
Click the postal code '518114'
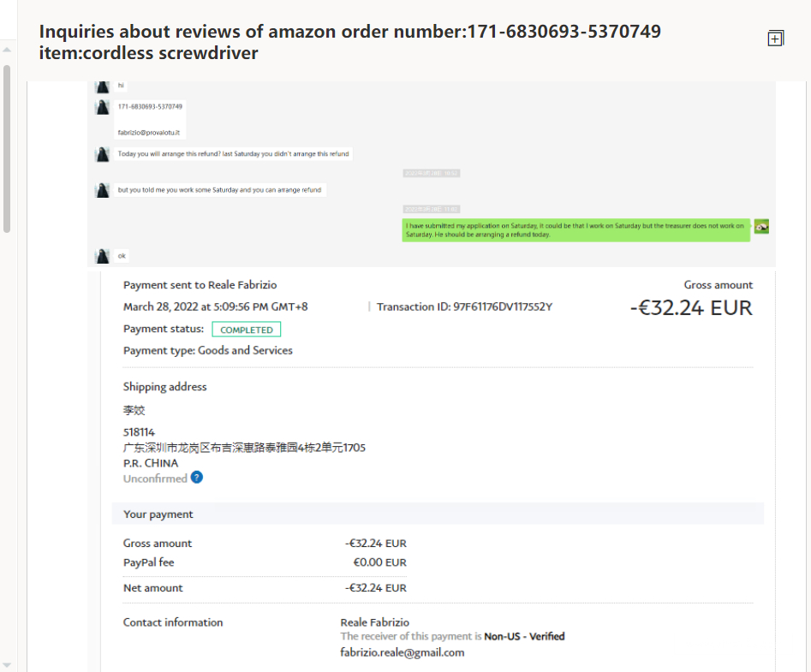coord(139,432)
